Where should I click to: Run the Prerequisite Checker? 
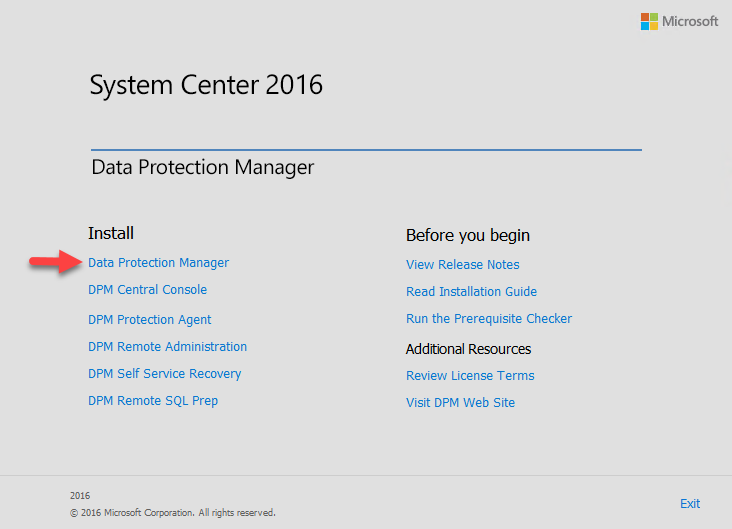[x=489, y=319]
